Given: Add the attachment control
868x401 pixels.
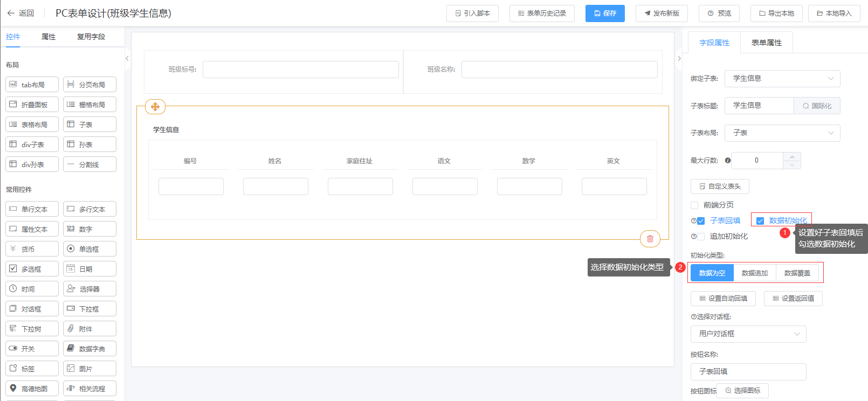Looking at the screenshot, I should point(89,329).
